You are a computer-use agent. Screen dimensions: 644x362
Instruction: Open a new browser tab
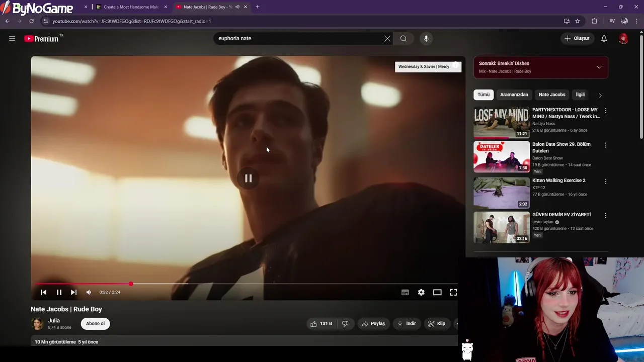pyautogui.click(x=258, y=7)
